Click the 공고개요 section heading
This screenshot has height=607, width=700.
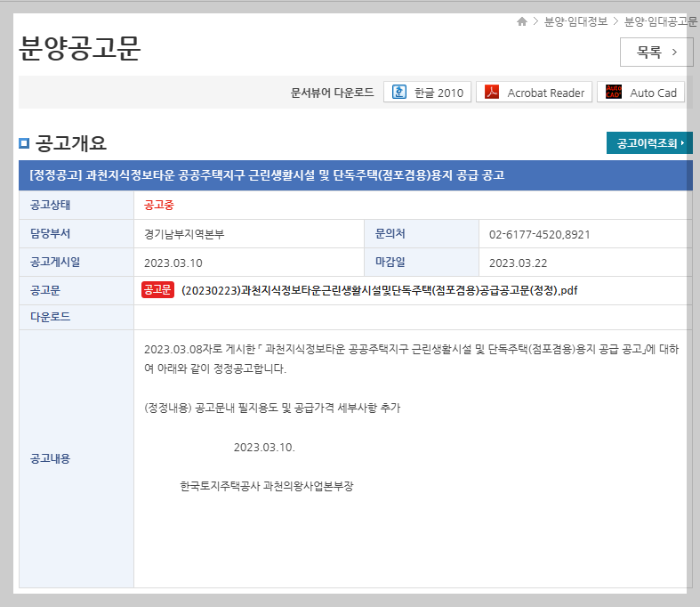click(x=70, y=143)
